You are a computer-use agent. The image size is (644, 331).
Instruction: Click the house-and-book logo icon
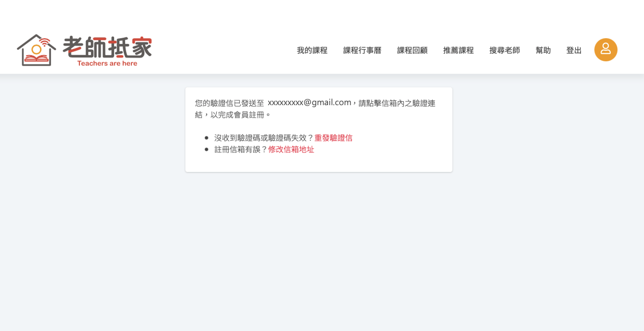36,50
